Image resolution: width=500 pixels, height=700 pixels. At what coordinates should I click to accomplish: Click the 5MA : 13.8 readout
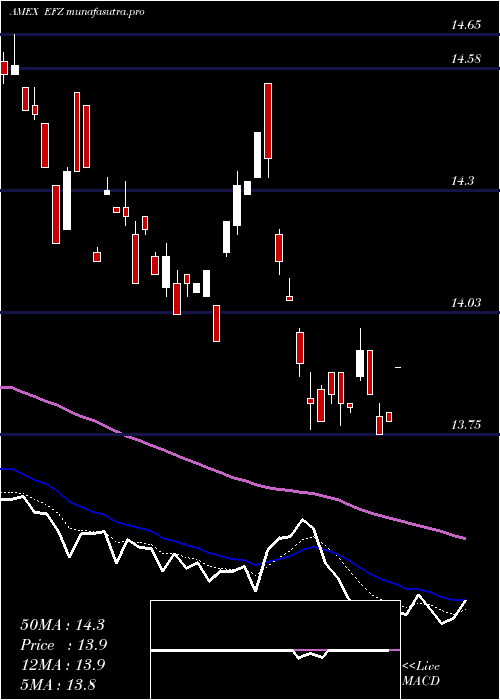tap(58, 684)
